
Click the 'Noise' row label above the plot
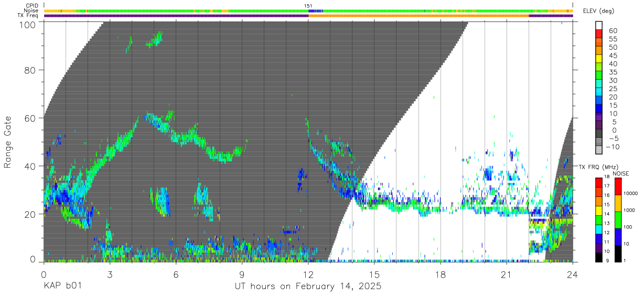(31, 10)
